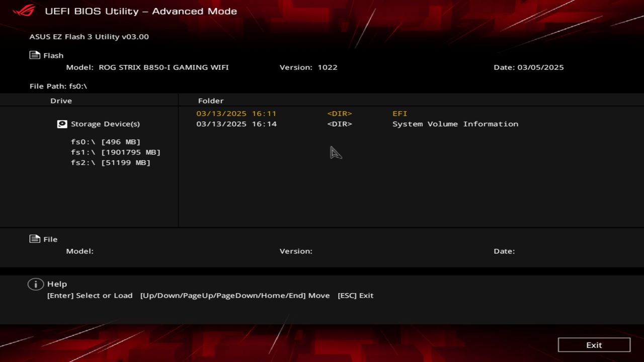This screenshot has height=362, width=644.
Task: Click the <DIR> marker of System Volume Information
Action: pyautogui.click(x=340, y=124)
